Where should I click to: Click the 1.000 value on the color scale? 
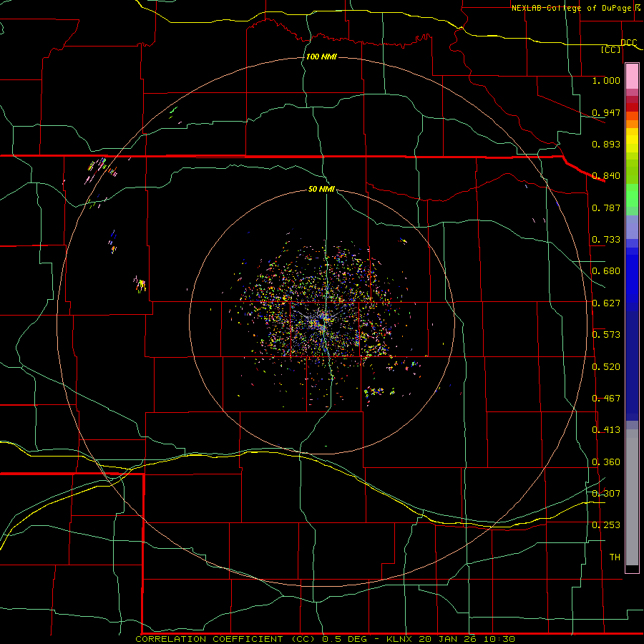(x=606, y=80)
